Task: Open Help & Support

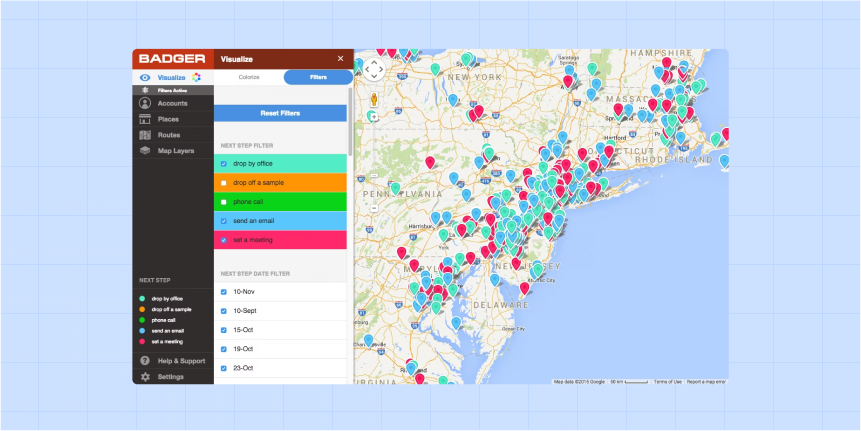Action: 172,361
